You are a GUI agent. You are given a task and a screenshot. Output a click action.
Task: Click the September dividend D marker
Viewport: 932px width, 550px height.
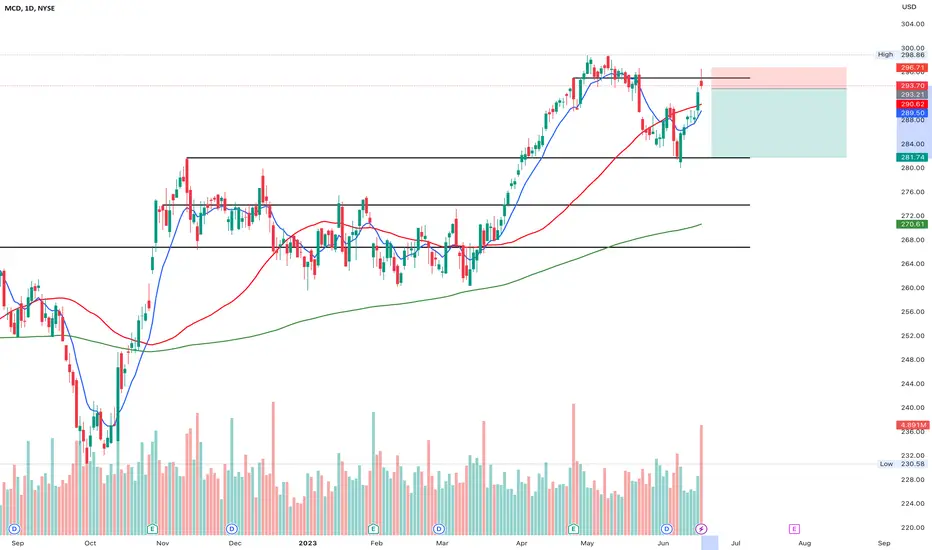point(14,529)
